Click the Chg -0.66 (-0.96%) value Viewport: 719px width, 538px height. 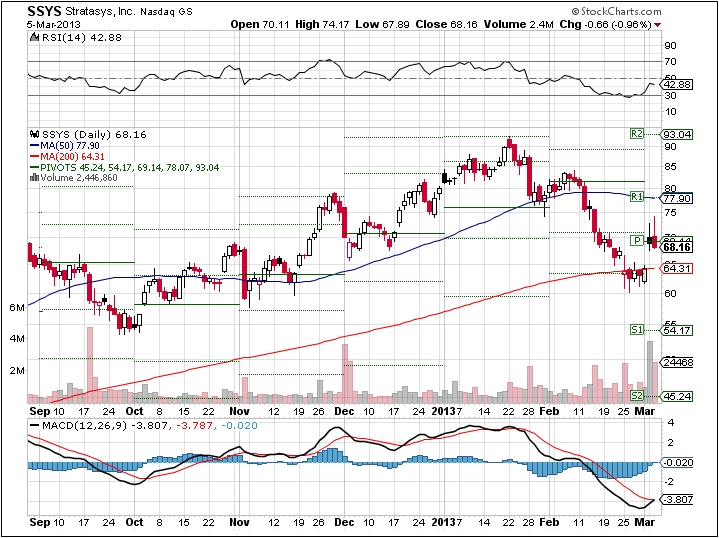pyautogui.click(x=606, y=24)
